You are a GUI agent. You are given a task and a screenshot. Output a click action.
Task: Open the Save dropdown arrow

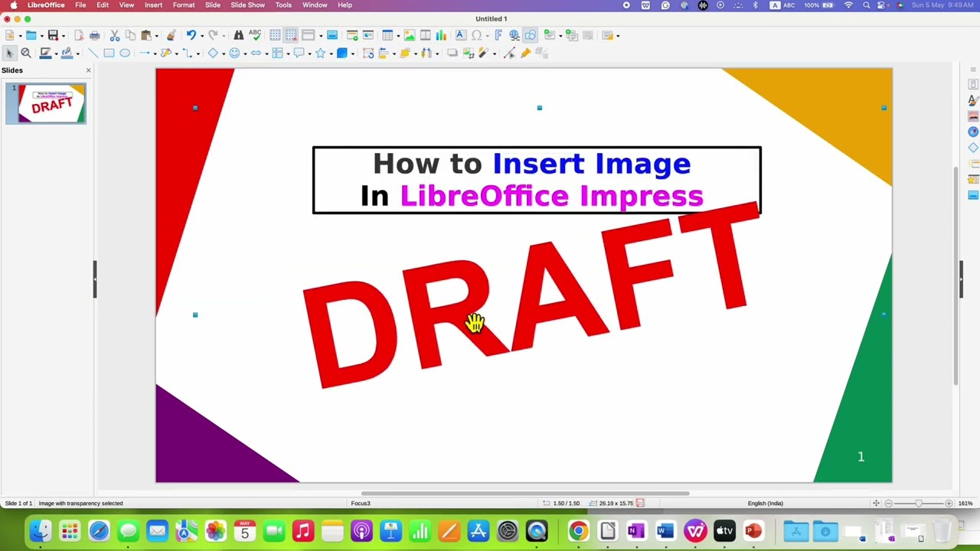pos(64,35)
